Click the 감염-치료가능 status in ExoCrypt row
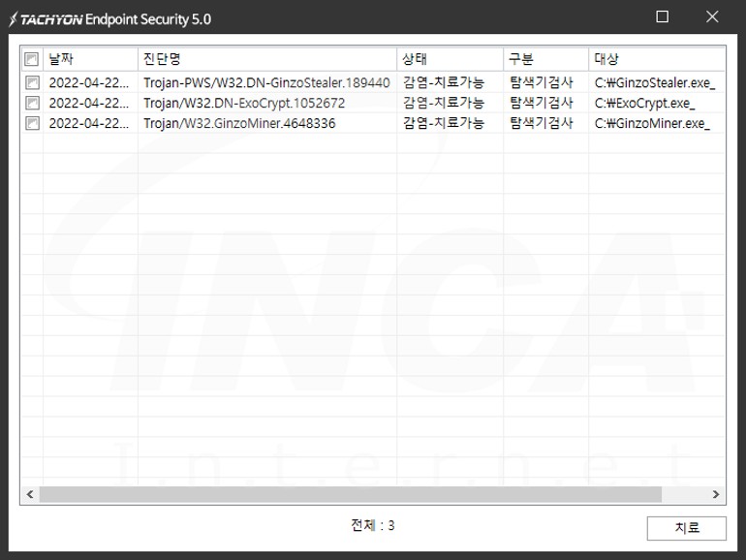The width and height of the screenshot is (746, 560). [444, 103]
